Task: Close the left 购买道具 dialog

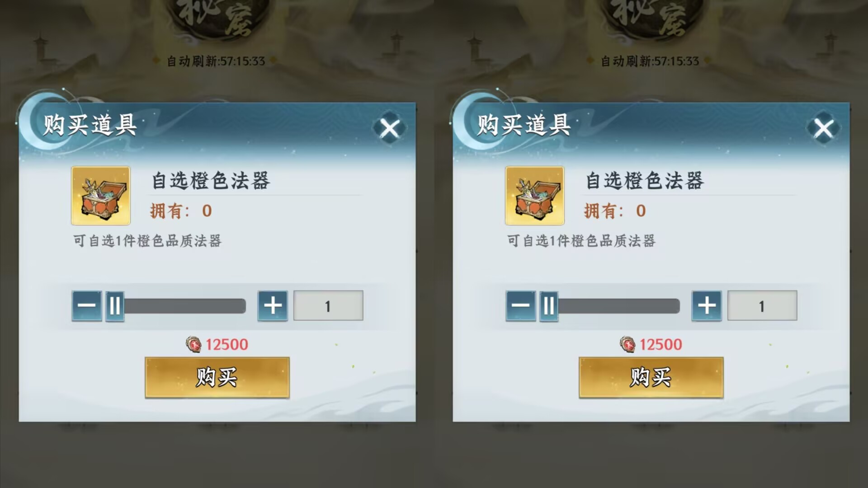Action: [x=389, y=128]
